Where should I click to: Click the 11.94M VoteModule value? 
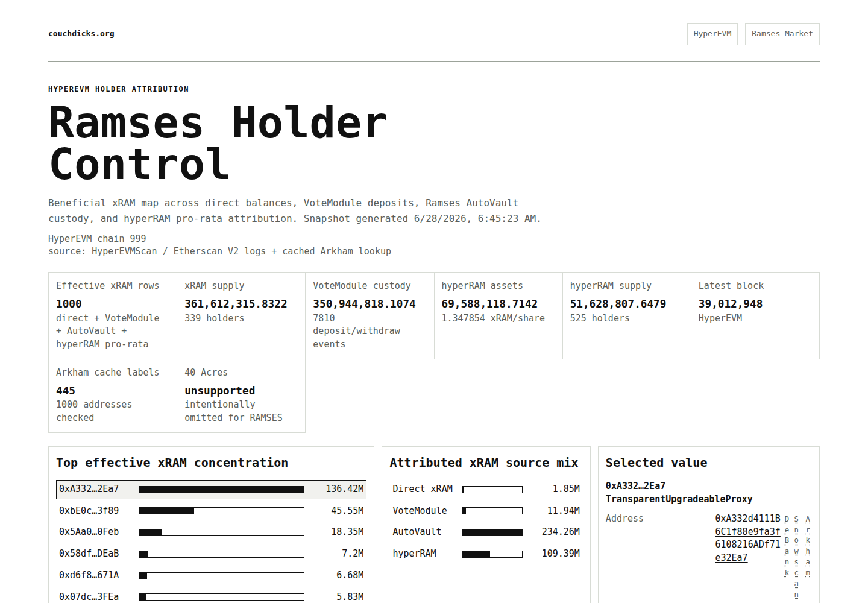[564, 511]
